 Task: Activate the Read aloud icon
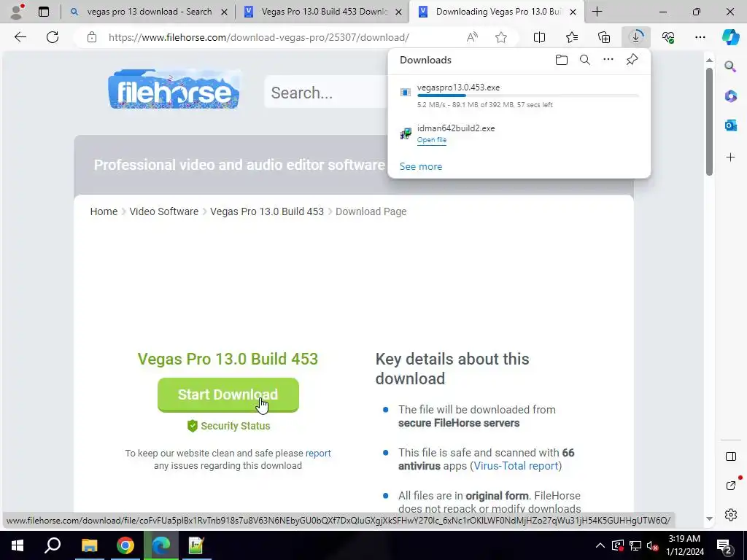(472, 37)
